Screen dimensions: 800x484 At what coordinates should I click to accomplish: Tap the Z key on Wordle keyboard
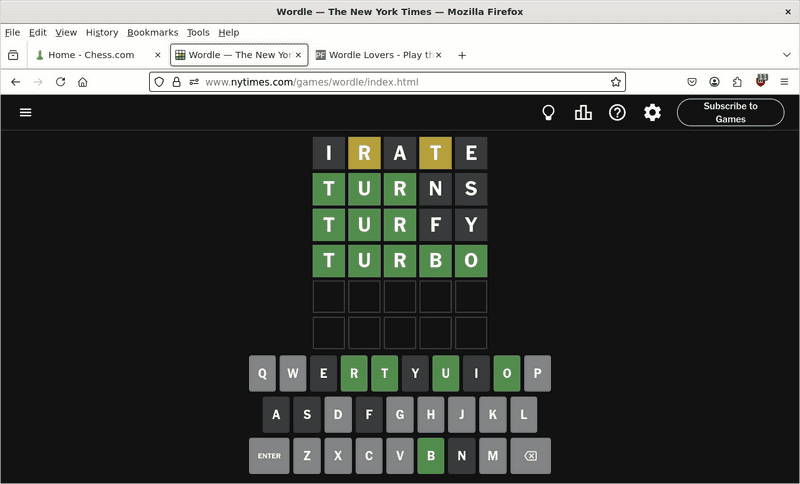[307, 455]
